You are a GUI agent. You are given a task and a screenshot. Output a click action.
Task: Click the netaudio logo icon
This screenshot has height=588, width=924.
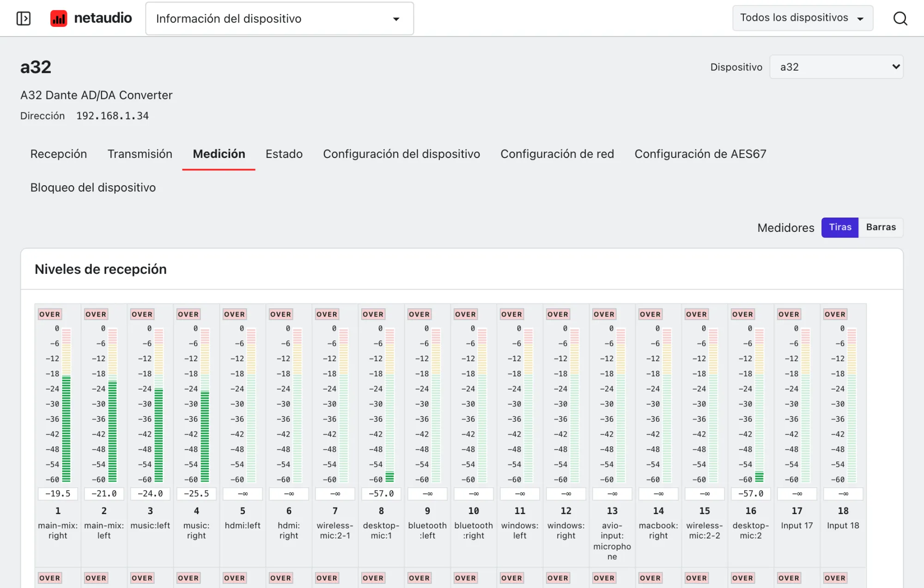[59, 18]
